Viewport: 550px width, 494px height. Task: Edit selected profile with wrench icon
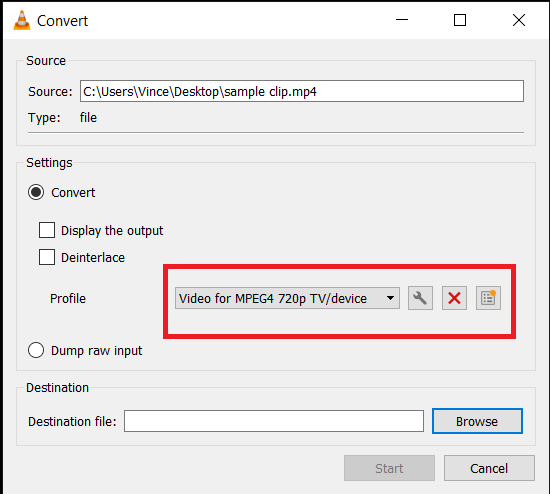[x=420, y=298]
